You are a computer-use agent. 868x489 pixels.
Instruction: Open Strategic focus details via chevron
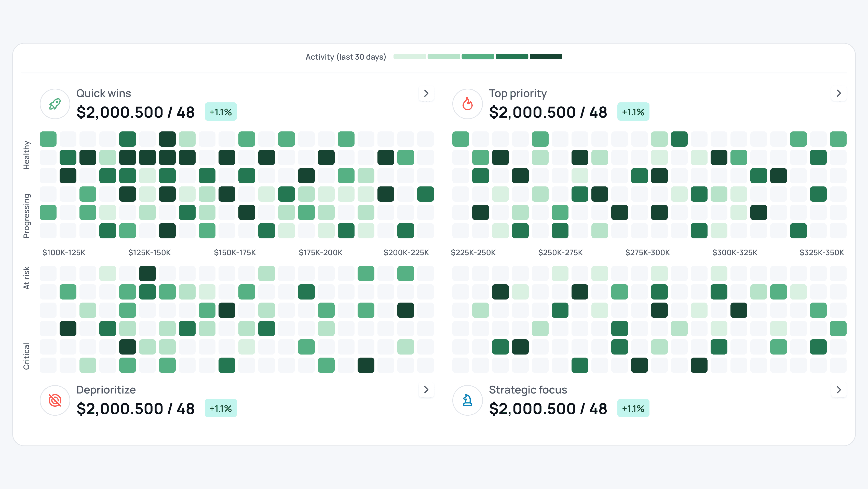pyautogui.click(x=839, y=390)
